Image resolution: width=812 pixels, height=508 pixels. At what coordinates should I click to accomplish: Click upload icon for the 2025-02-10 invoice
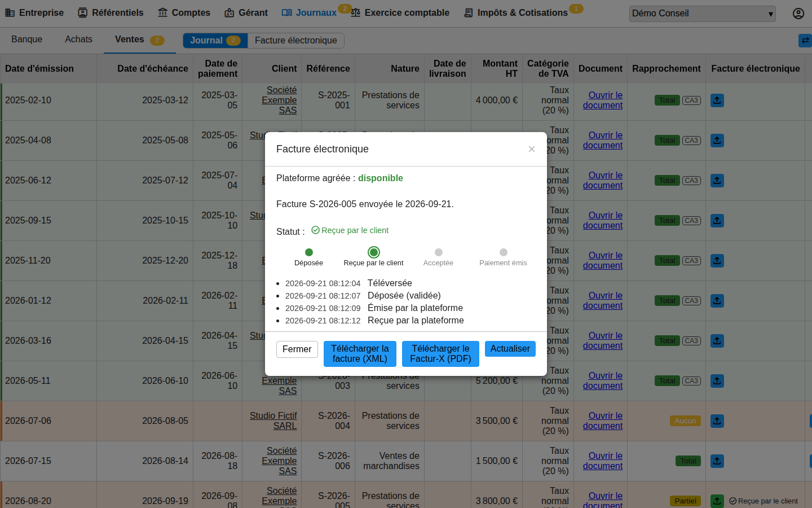[717, 100]
